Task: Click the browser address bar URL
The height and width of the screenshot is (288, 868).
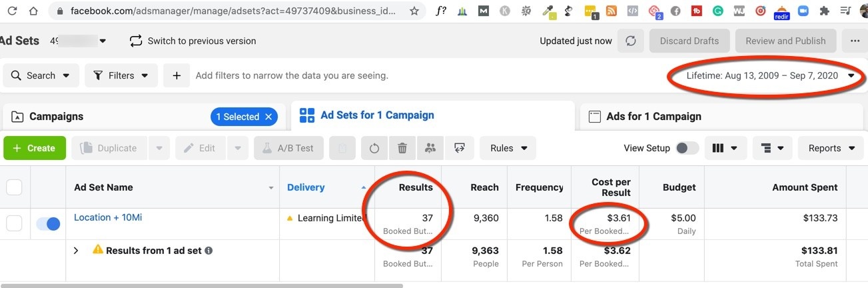Action: [x=233, y=11]
